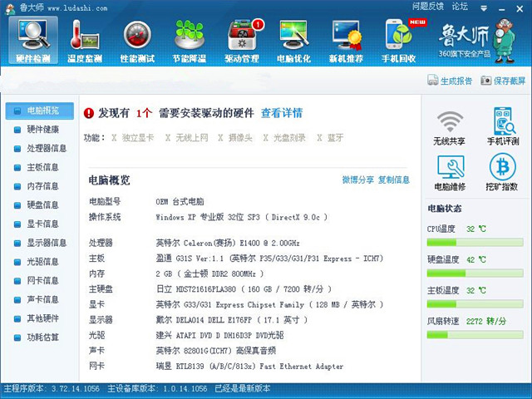Screen dimensions: 532x399
Task: Select 电脑概览 in the sidebar
Action: tap(40, 111)
